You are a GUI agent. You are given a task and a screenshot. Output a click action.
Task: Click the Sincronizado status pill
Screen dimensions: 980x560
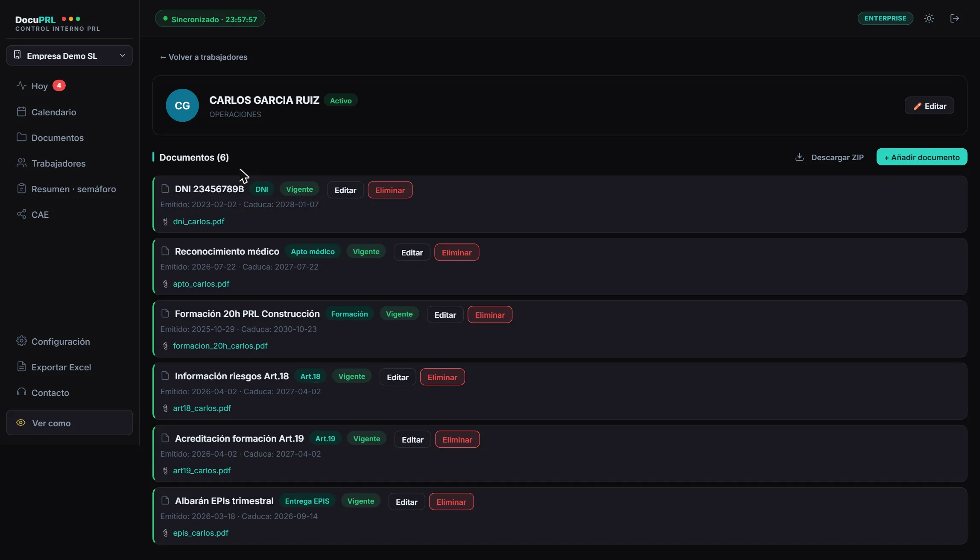pos(210,19)
